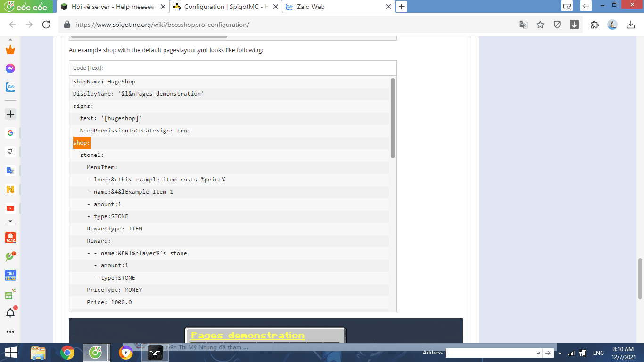Open the Shopee 12.12 sidebar shortcut
The height and width of the screenshot is (362, 644).
click(10, 238)
